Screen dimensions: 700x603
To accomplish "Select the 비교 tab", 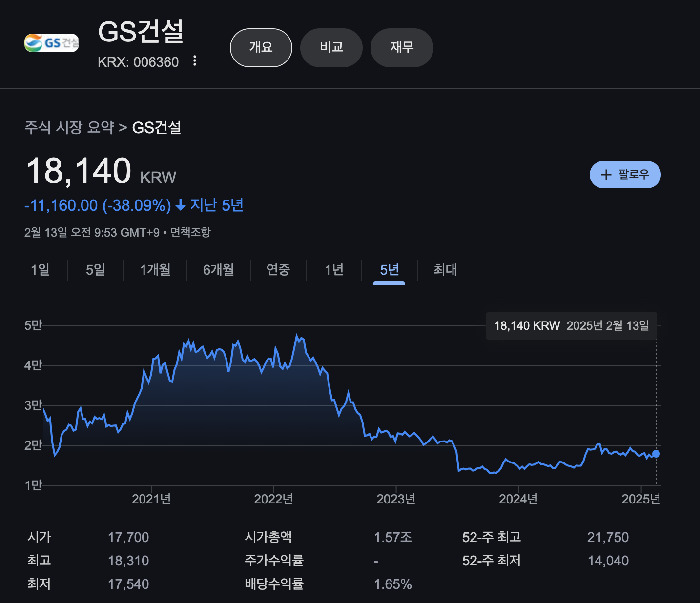I will click(x=331, y=48).
